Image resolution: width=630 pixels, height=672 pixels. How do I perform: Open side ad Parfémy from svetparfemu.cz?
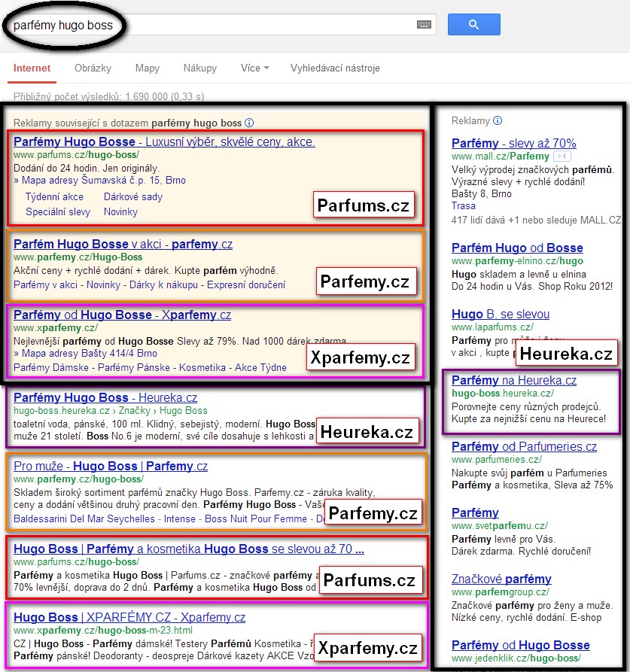point(475,512)
